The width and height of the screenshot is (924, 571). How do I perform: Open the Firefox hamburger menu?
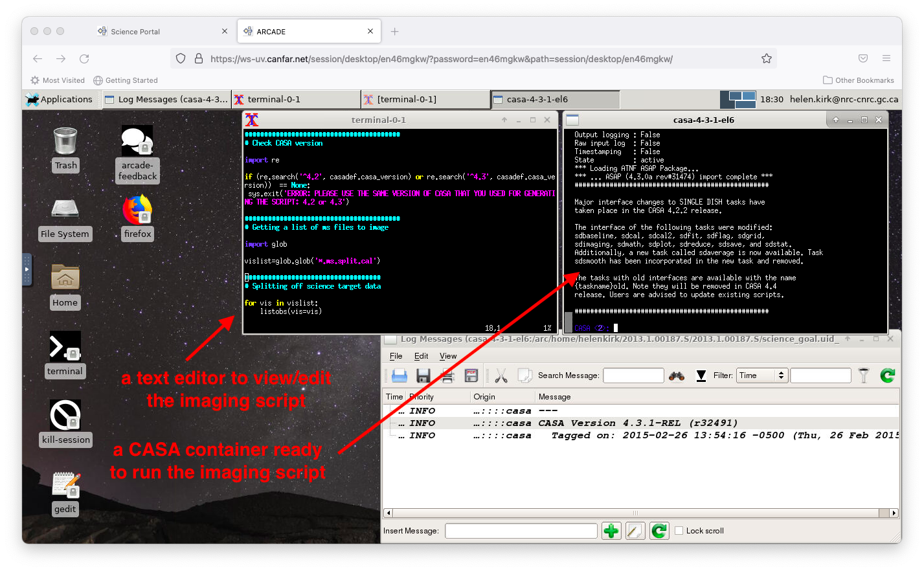pos(886,58)
